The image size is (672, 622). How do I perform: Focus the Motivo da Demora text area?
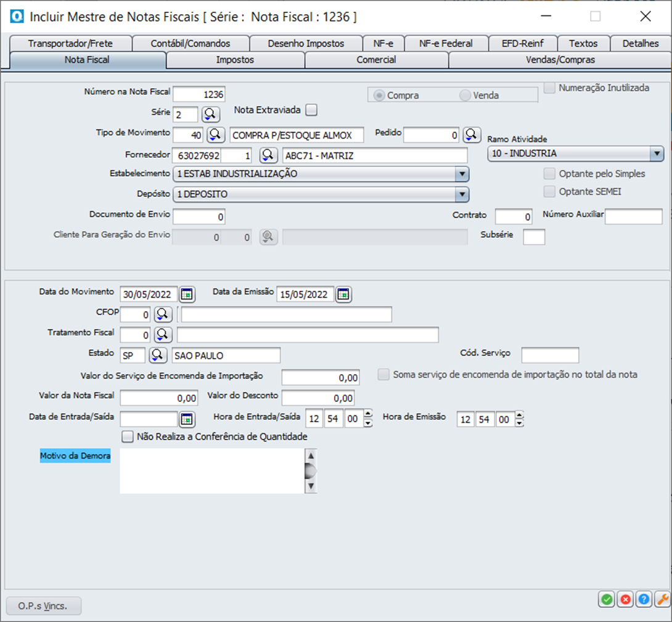coord(212,471)
